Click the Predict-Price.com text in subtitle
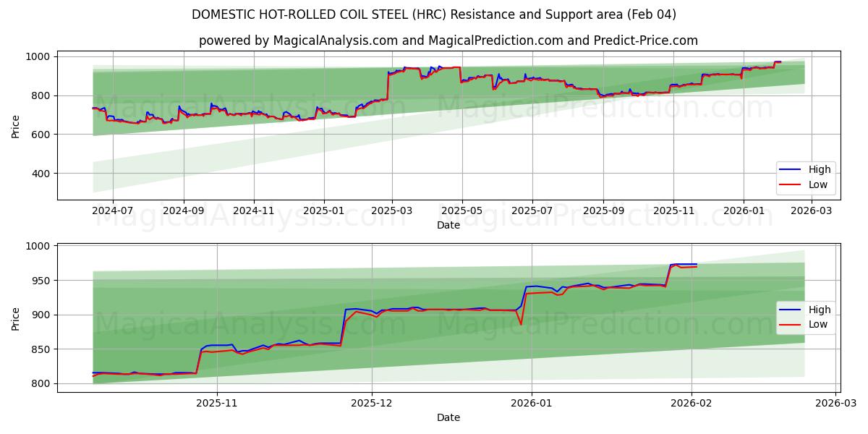The image size is (868, 434). pyautogui.click(x=646, y=40)
